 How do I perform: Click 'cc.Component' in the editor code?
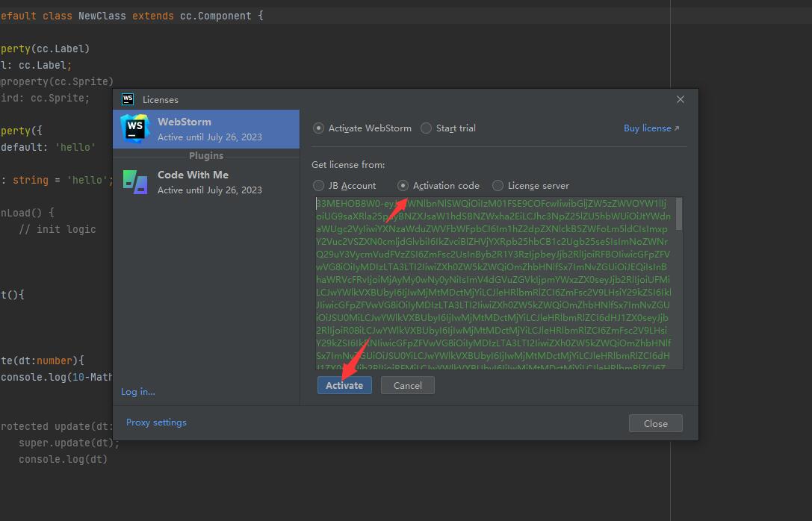[215, 16]
